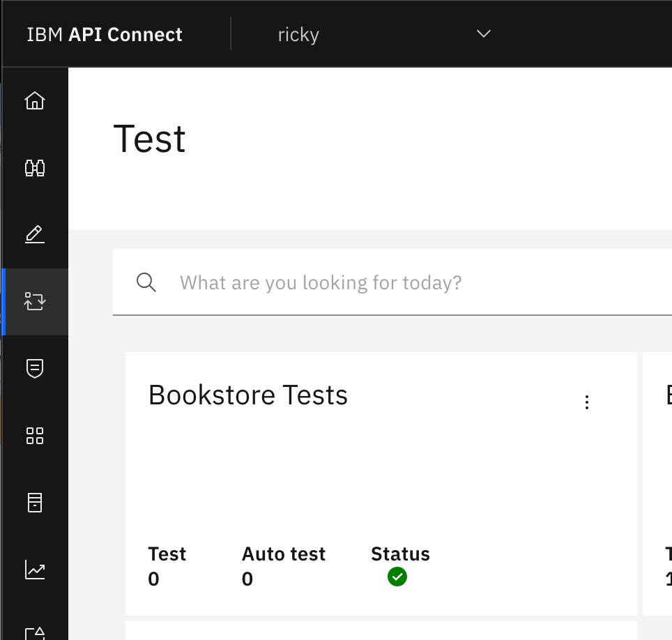The width and height of the screenshot is (672, 640).
Task: Open the ricky organization dropdown
Action: pyautogui.click(x=298, y=33)
